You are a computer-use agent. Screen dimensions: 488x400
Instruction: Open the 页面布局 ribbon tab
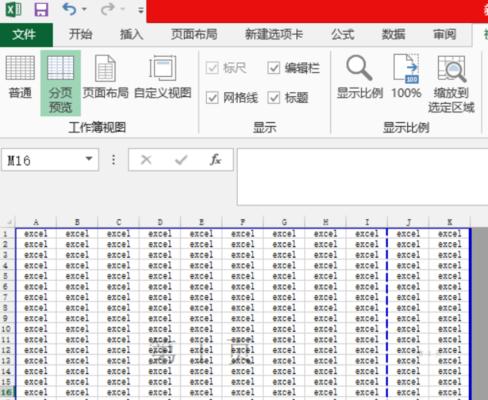point(194,34)
